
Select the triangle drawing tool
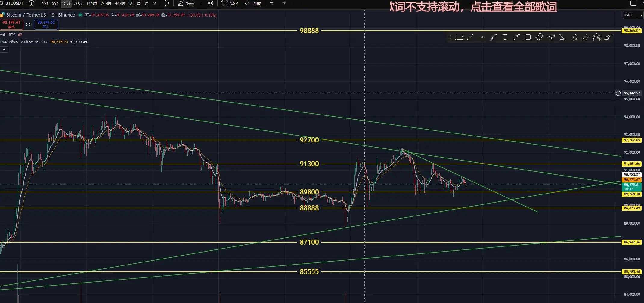(x=562, y=37)
